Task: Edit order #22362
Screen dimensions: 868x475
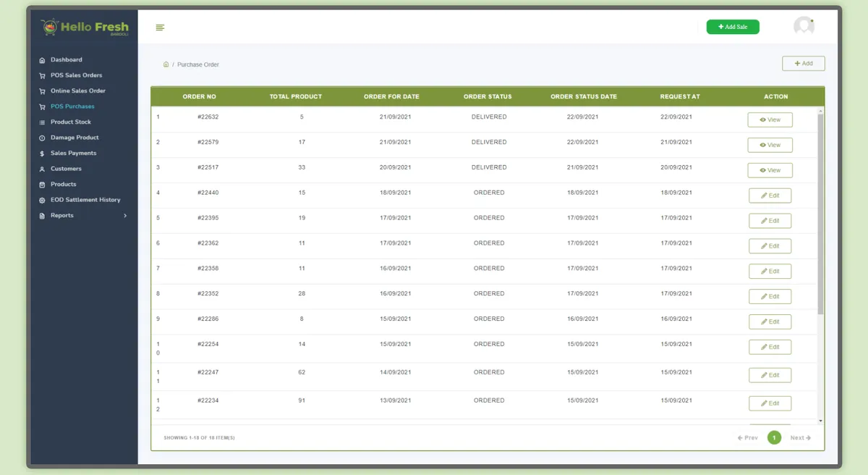Action: pyautogui.click(x=770, y=246)
